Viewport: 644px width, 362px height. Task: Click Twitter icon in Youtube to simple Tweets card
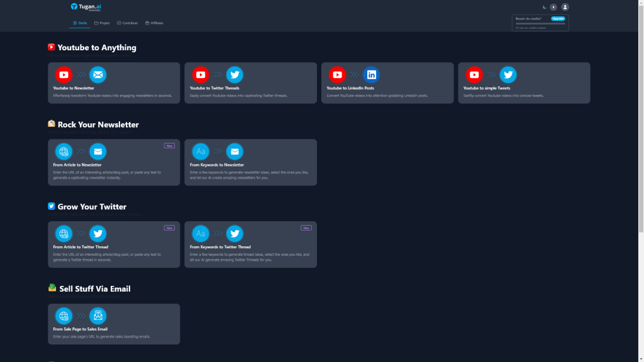point(508,75)
